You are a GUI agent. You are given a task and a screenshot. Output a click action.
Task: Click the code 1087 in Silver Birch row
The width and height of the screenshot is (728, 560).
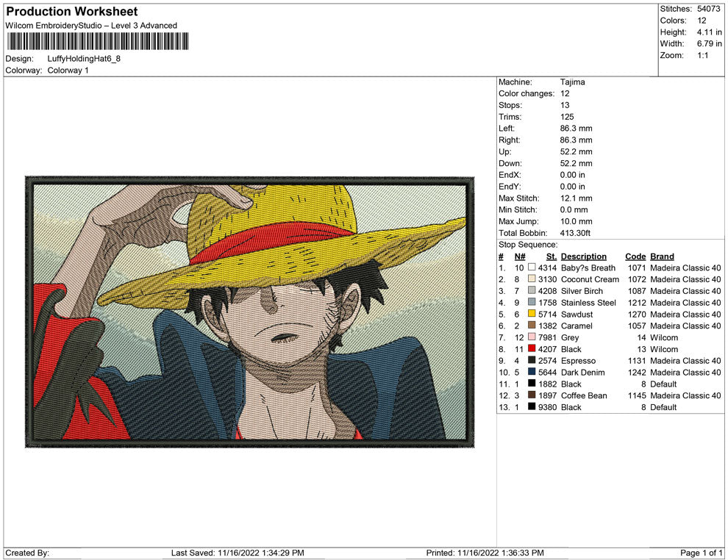point(637,291)
